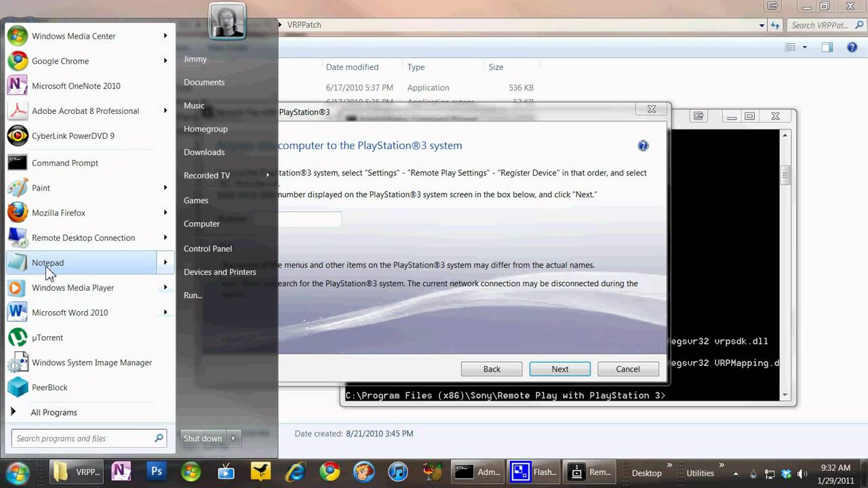Screen dimensions: 868x488
Task: Click the Cancel button in dialog
Action: tap(628, 369)
